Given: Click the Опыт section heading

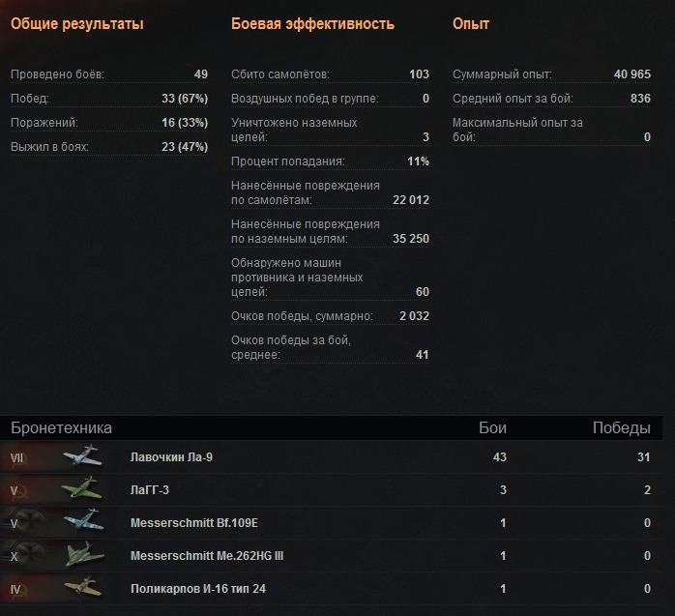Looking at the screenshot, I should click(471, 24).
